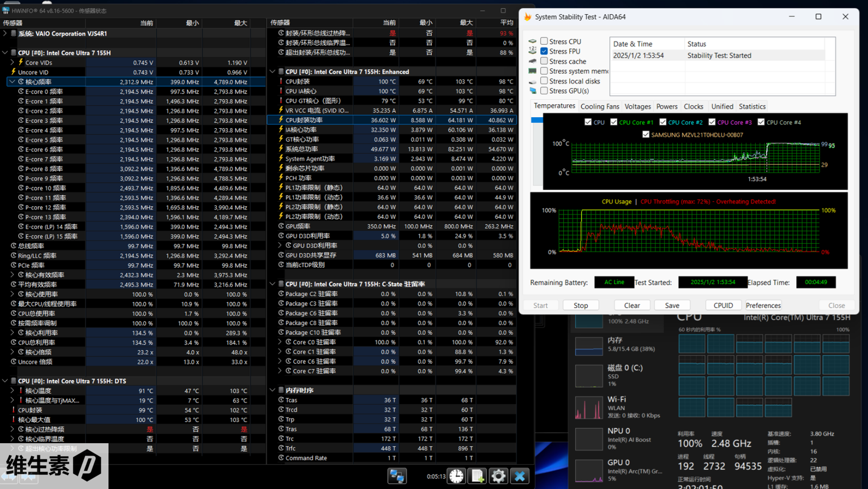Click the blue X close sensors icon
Viewport: 868px width, 489px height.
(520, 476)
